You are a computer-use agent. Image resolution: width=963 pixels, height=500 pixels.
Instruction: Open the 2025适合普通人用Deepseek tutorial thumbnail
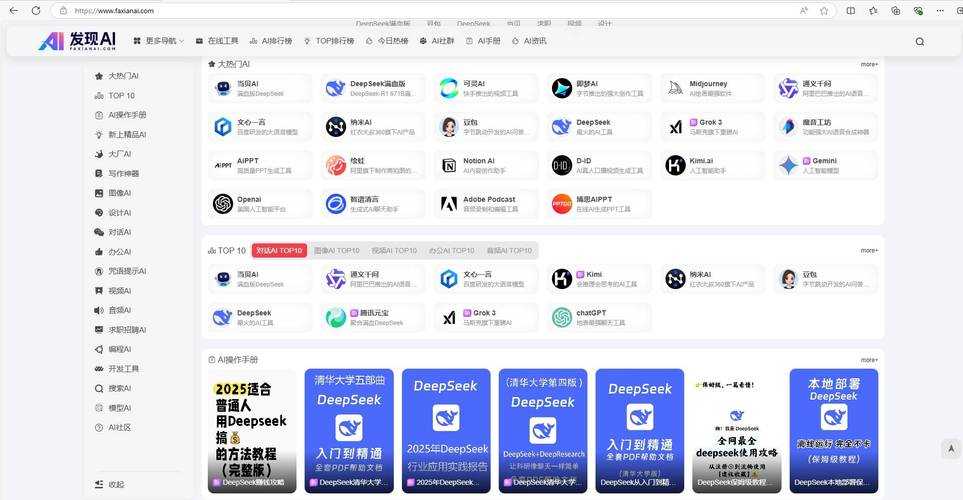pos(252,431)
